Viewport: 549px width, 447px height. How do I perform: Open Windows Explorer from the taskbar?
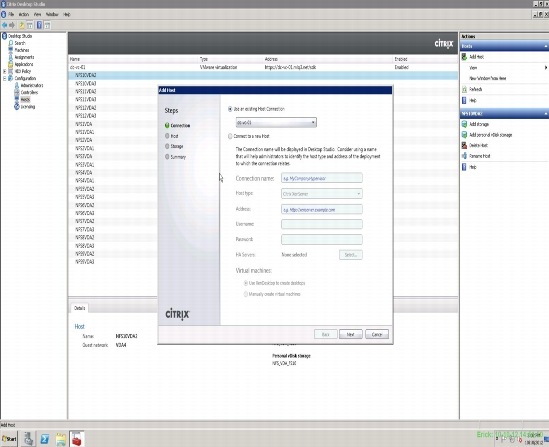click(x=61, y=439)
